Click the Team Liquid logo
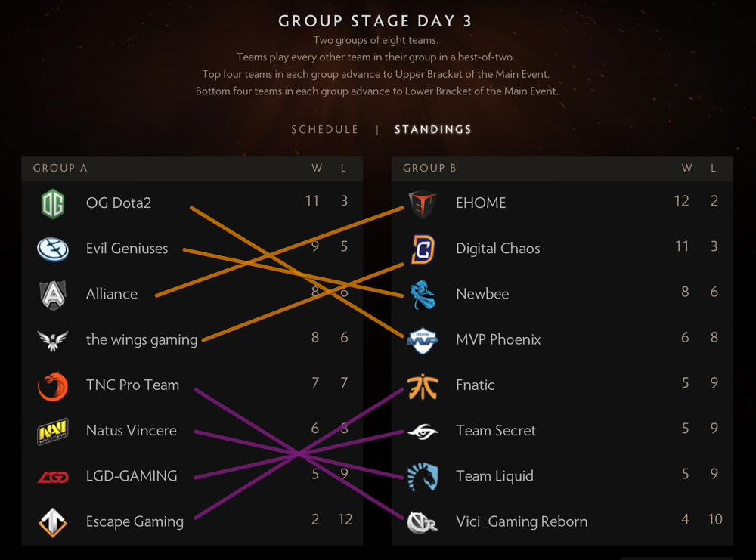756x560 pixels. [x=422, y=475]
